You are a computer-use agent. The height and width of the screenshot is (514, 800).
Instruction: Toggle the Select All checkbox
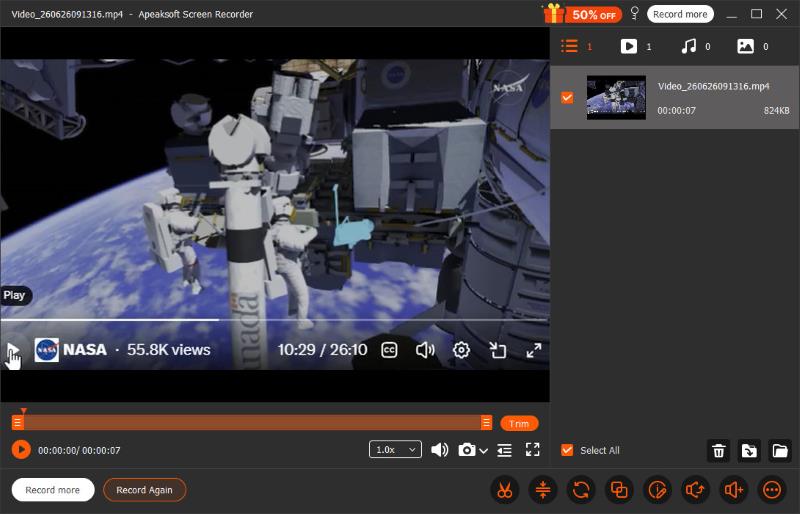(567, 450)
